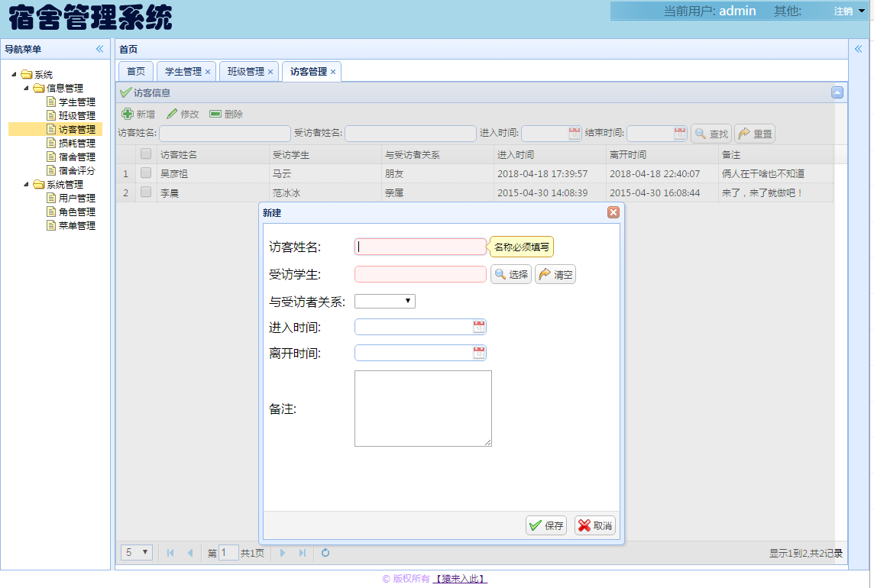Image resolution: width=874 pixels, height=588 pixels.
Task: Open the 注销 user dropdown arrow
Action: coord(862,11)
